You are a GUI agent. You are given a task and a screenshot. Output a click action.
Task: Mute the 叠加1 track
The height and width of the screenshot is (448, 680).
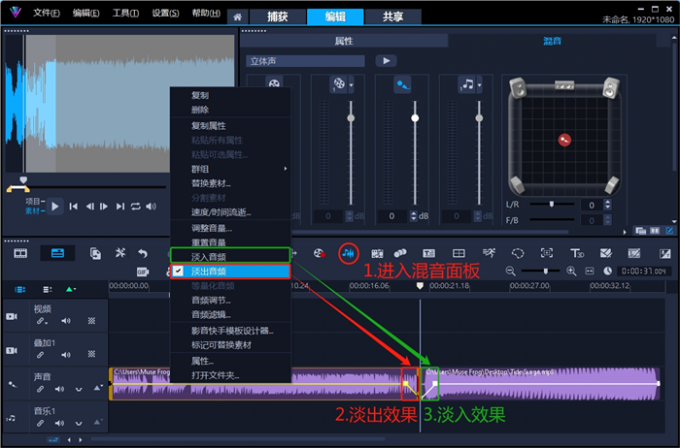point(65,355)
